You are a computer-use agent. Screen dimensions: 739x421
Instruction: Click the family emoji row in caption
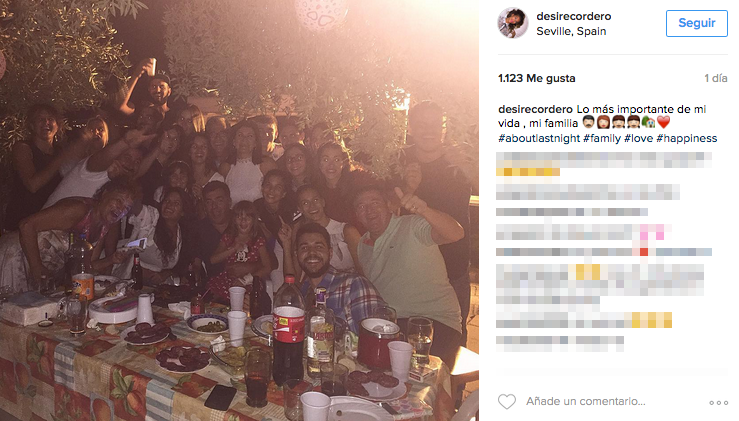(626, 123)
